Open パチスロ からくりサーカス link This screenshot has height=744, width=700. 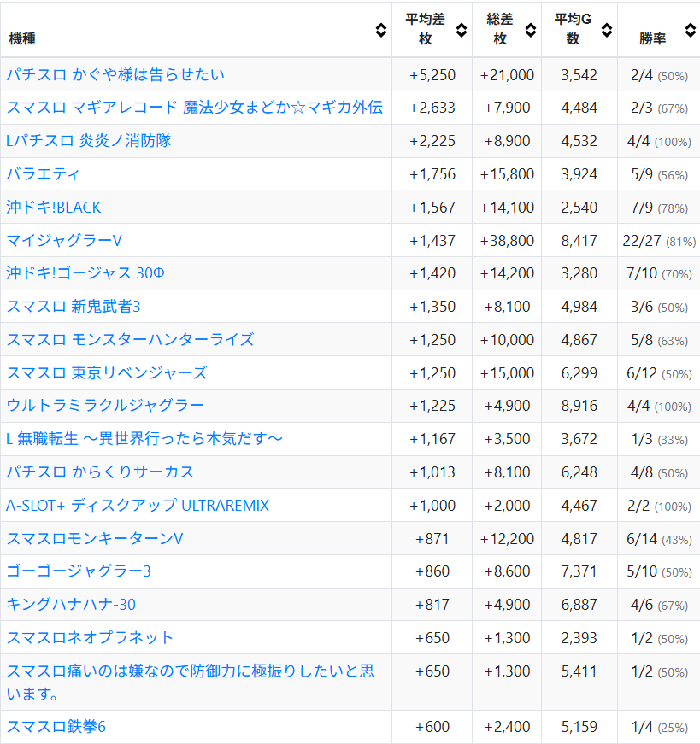100,472
